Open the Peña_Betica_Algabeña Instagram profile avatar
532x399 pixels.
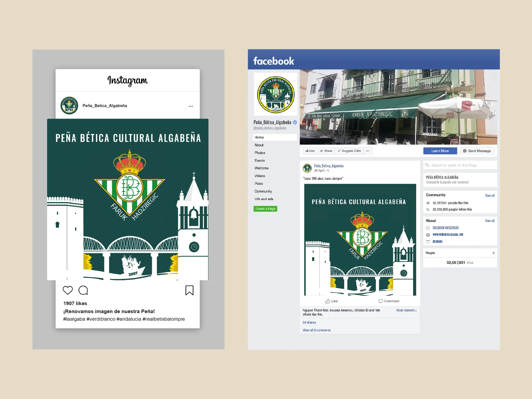point(69,106)
